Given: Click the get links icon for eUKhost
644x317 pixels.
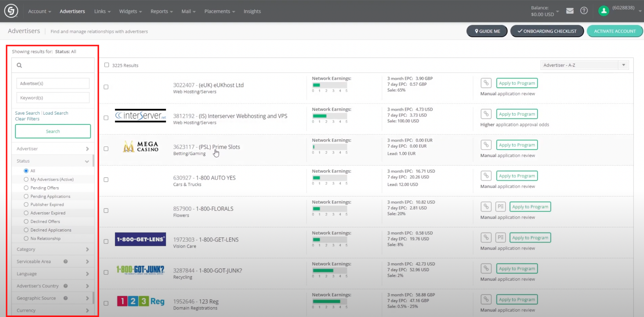Looking at the screenshot, I should click(x=486, y=83).
